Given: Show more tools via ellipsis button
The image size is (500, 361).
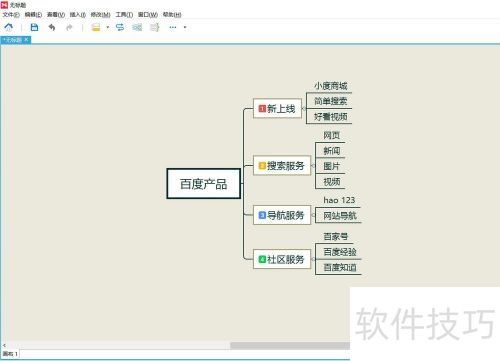Looking at the screenshot, I should point(173,27).
